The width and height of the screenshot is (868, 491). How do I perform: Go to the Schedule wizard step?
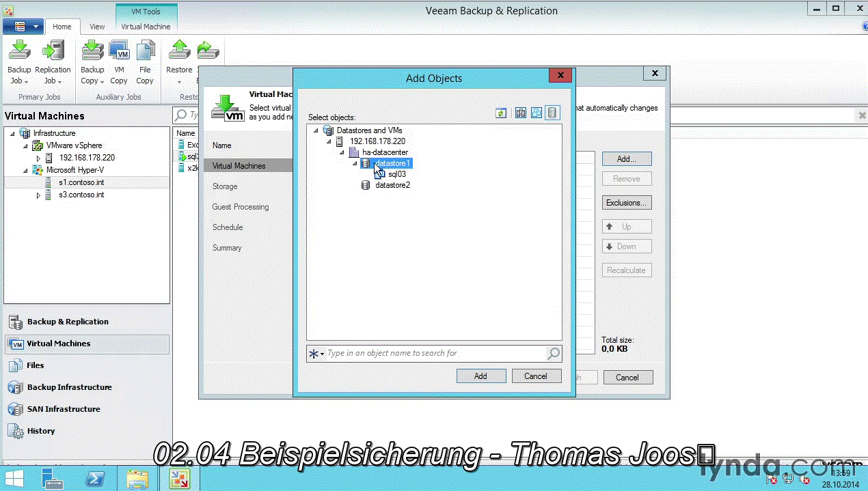[x=228, y=227]
